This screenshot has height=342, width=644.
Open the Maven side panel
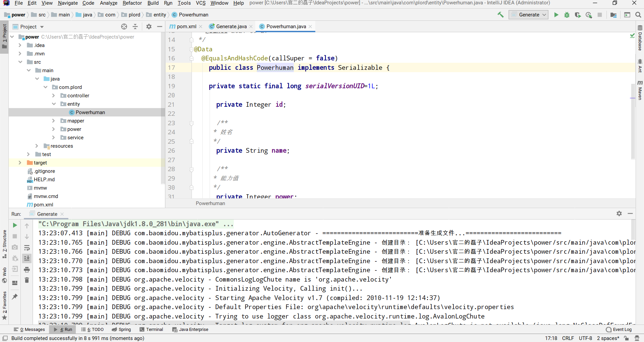point(640,90)
